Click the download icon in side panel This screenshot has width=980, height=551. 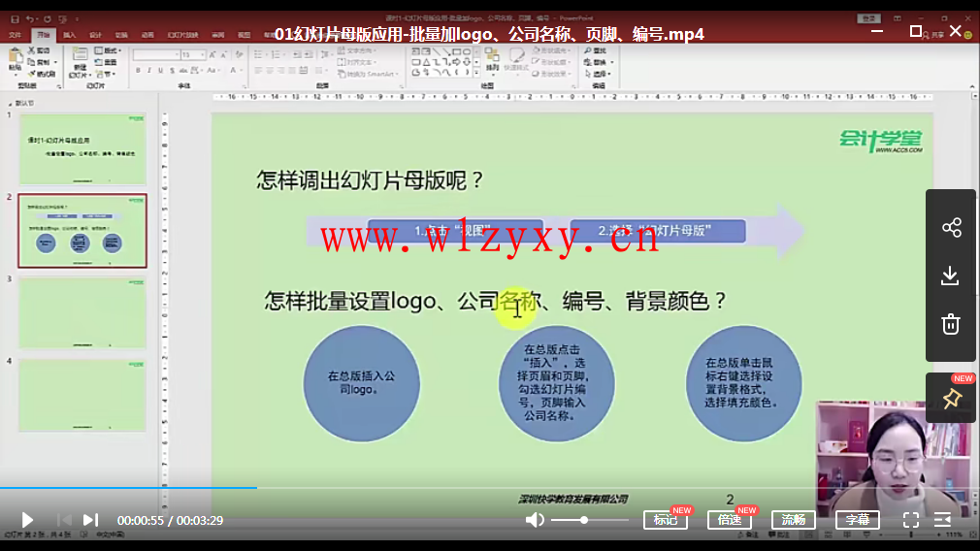[950, 275]
